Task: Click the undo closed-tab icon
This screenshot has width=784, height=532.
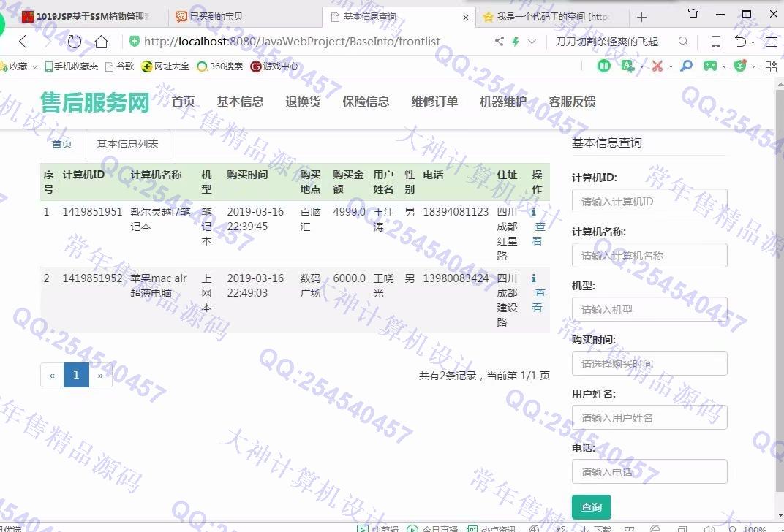Action: point(741,42)
